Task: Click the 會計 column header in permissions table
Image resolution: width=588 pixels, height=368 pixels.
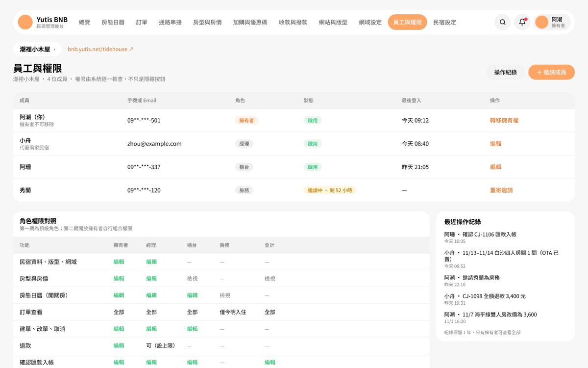Action: pyautogui.click(x=269, y=245)
